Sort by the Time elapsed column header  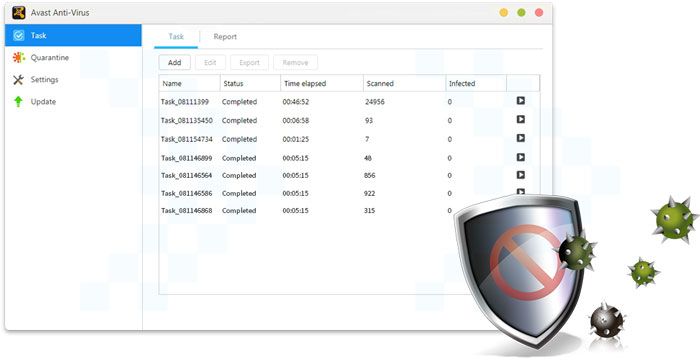pyautogui.click(x=322, y=84)
